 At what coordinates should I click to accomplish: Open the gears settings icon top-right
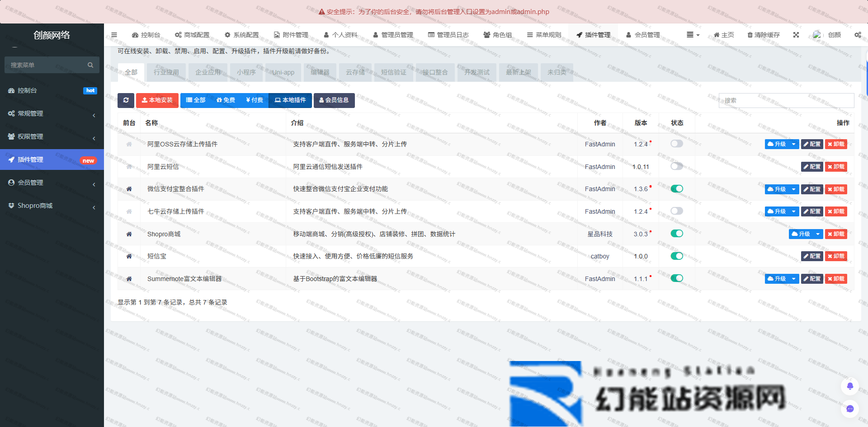pyautogui.click(x=858, y=35)
